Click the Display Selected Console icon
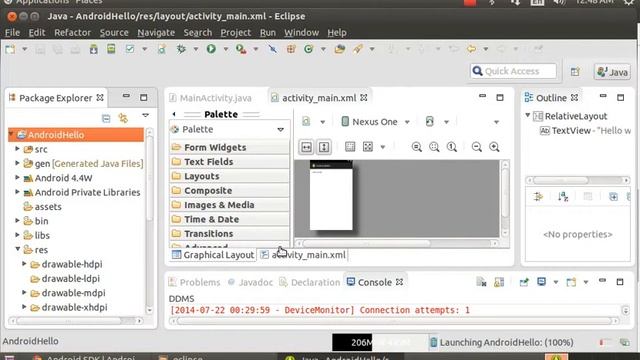The height and width of the screenshot is (360, 640). (x=542, y=282)
